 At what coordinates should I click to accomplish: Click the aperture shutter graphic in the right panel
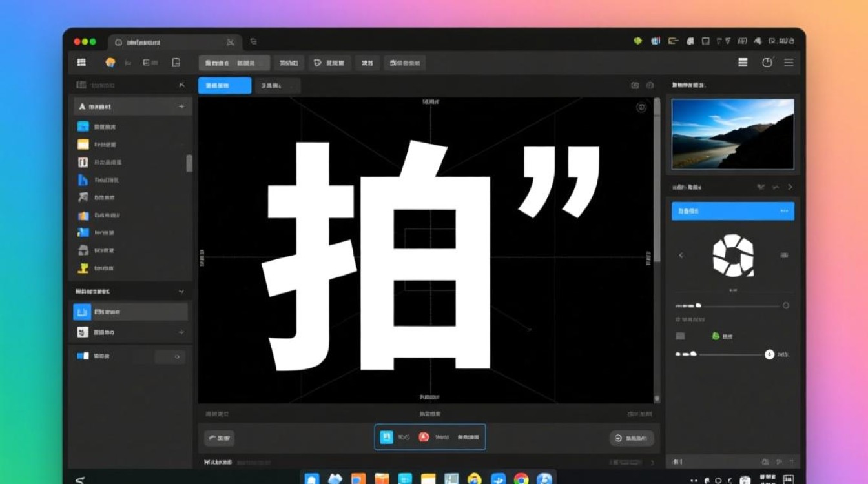734,256
